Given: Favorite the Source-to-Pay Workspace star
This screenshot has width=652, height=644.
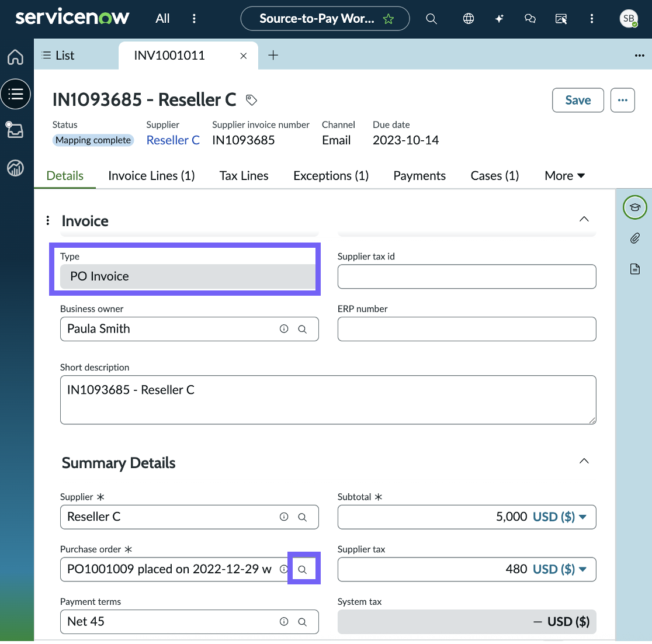Looking at the screenshot, I should point(389,19).
